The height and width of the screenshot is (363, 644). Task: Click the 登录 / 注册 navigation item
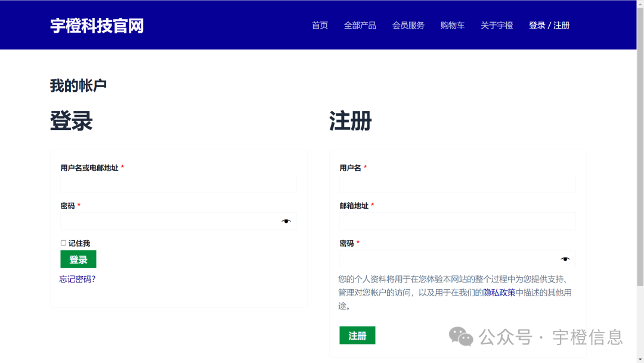pyautogui.click(x=548, y=25)
